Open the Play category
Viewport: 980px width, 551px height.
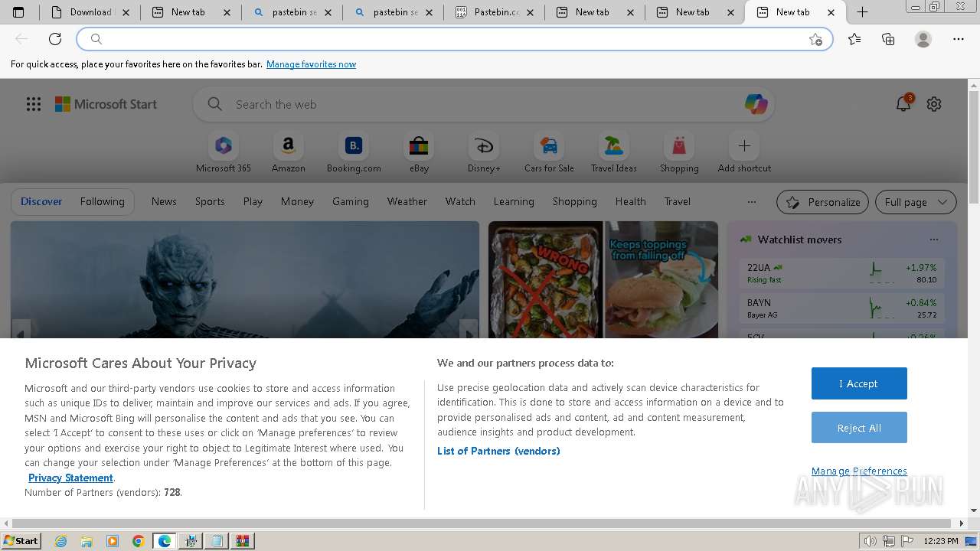point(253,201)
